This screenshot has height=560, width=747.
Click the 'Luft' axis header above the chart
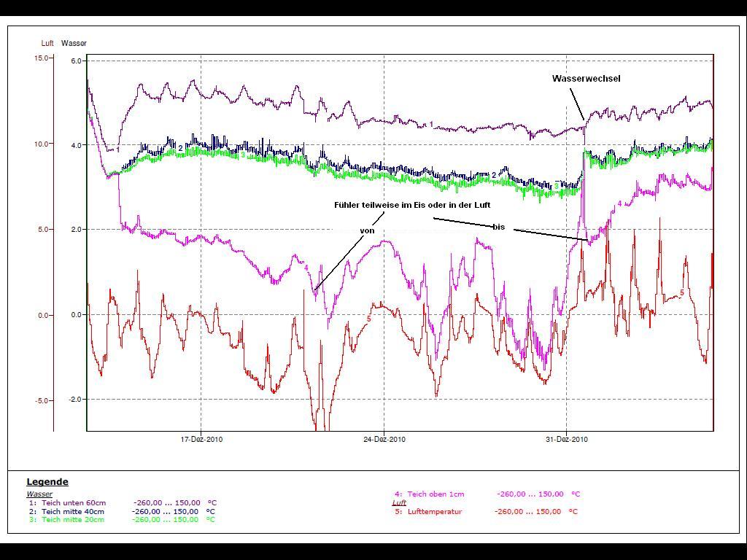[x=47, y=44]
